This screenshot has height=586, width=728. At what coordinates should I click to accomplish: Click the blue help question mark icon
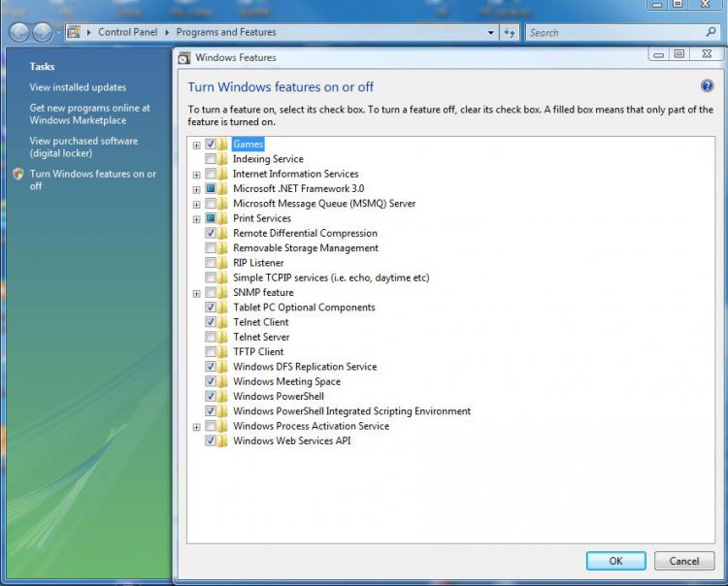pos(707,85)
